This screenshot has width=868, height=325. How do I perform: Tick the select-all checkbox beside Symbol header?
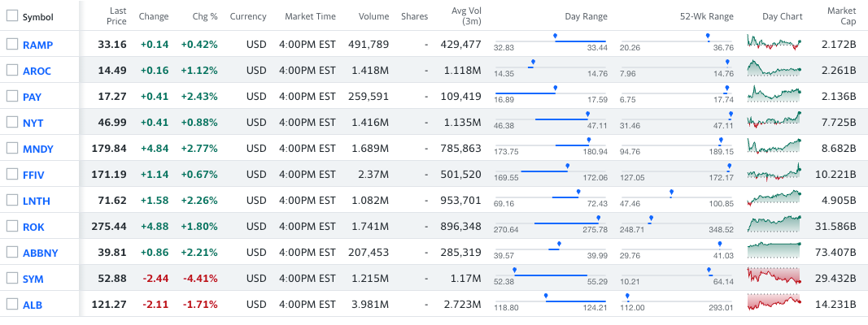coord(11,17)
